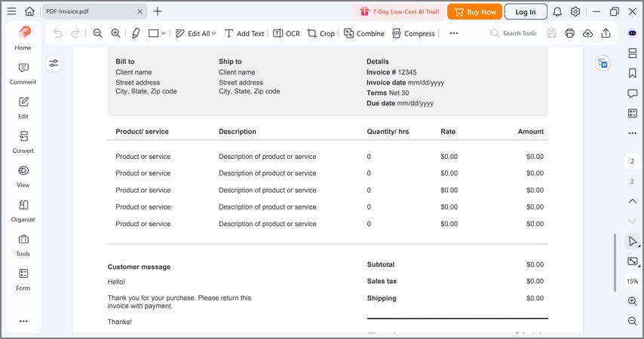Click the Subtotal label
This screenshot has height=339, width=644.
pyautogui.click(x=381, y=264)
